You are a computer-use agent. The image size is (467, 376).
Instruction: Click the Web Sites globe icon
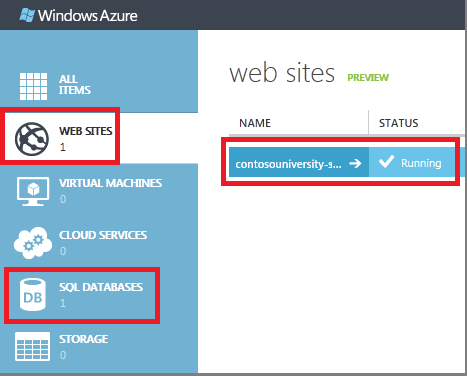[32, 139]
